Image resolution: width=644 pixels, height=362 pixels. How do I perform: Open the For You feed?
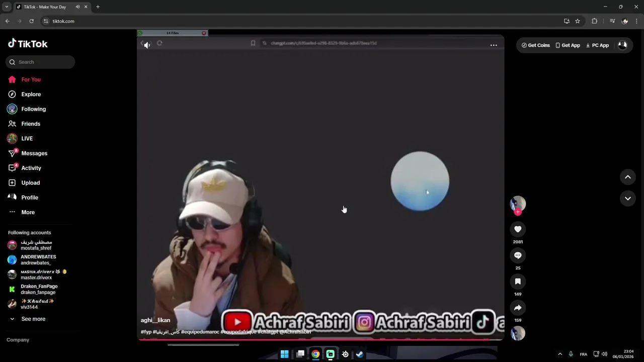pyautogui.click(x=24, y=79)
